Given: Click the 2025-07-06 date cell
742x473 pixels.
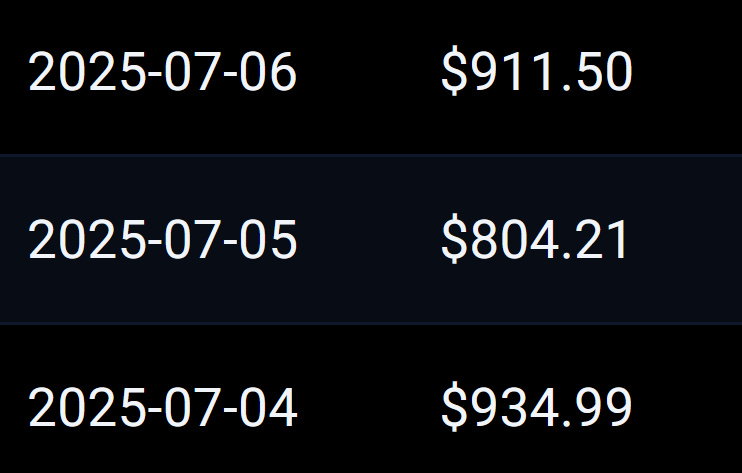Looking at the screenshot, I should (x=162, y=73).
